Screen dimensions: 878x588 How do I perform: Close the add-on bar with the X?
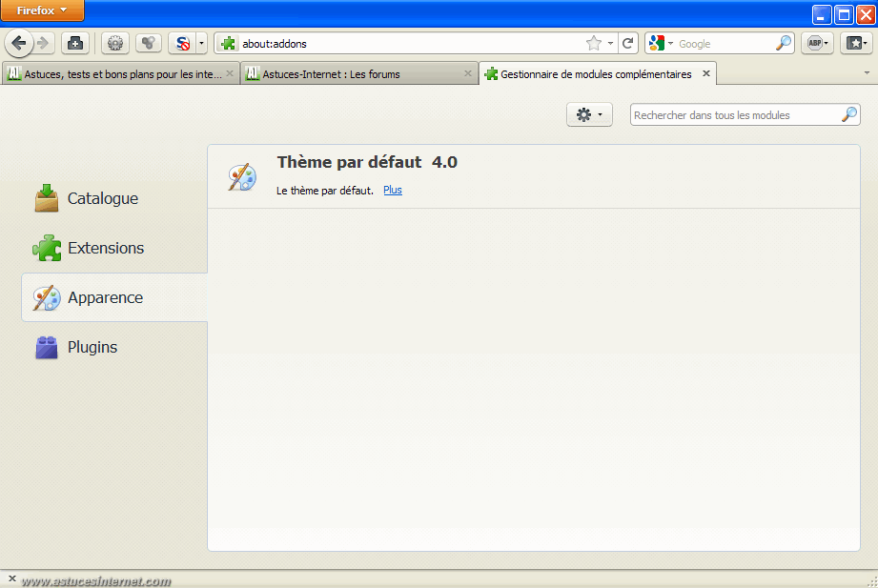[11, 578]
